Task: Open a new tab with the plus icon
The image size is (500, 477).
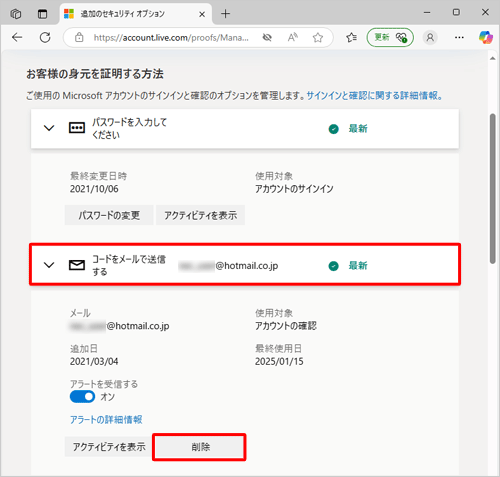Action: point(225,14)
